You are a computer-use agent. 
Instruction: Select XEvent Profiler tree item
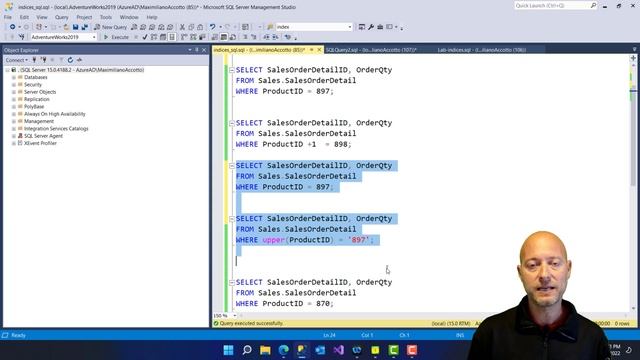(40, 143)
